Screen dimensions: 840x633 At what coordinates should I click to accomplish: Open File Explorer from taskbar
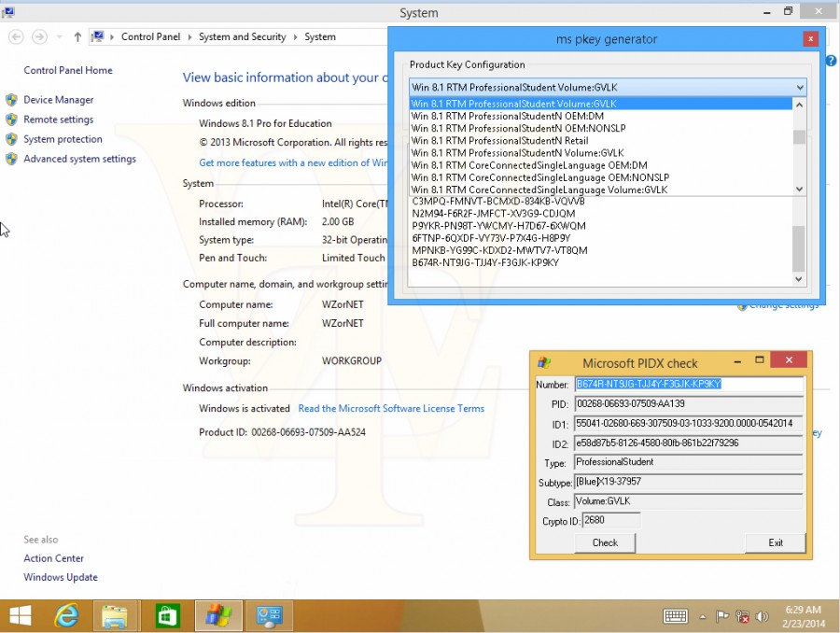click(x=115, y=616)
